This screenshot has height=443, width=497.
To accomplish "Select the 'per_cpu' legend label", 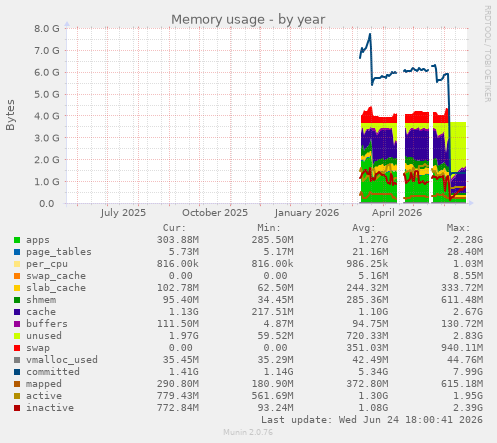I will pos(47,264).
